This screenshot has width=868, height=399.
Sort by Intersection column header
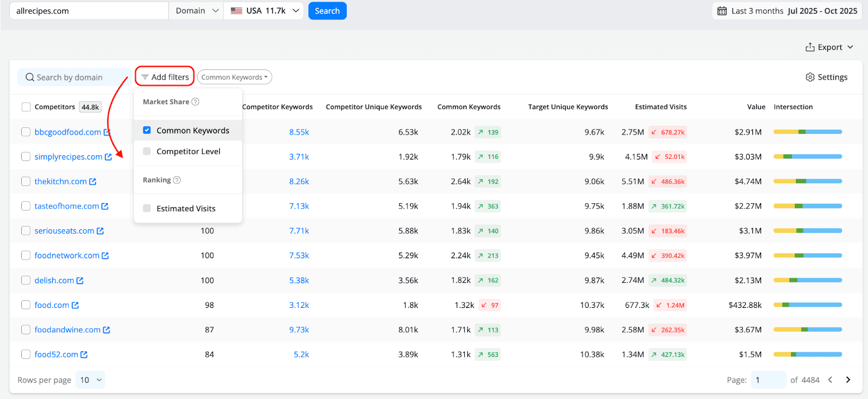pos(793,107)
